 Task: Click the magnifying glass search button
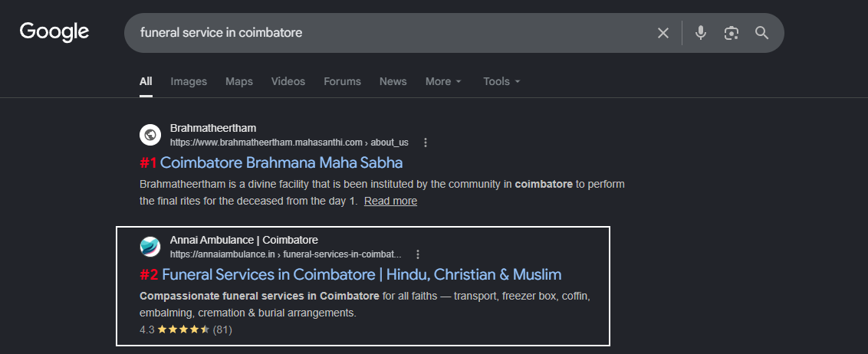[761, 33]
